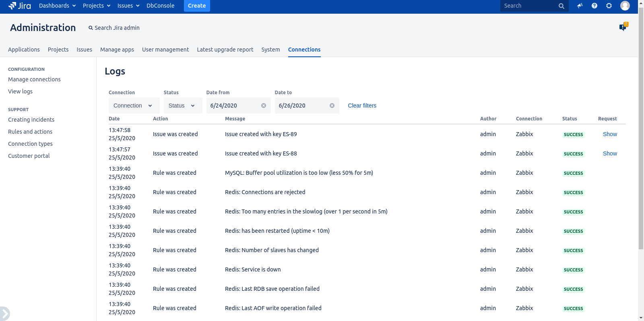Viewport: 644px width, 321px height.
Task: Expand the Dashboards menu
Action: coord(57,6)
